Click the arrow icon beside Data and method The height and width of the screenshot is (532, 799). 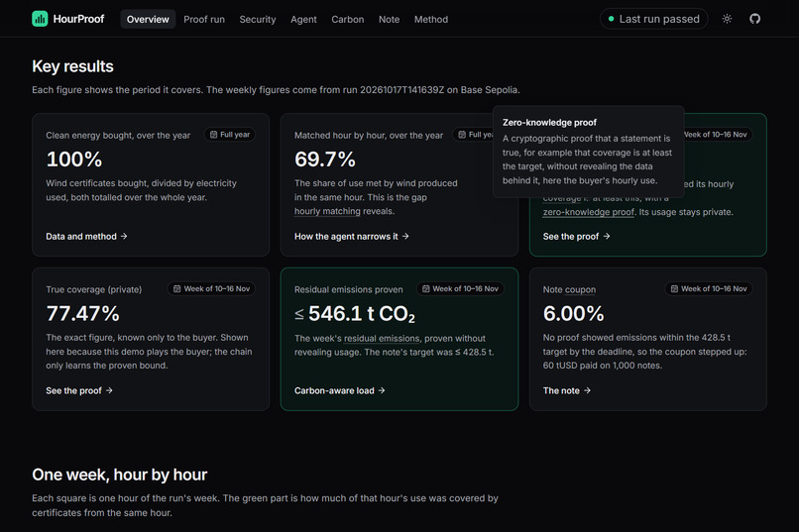124,236
